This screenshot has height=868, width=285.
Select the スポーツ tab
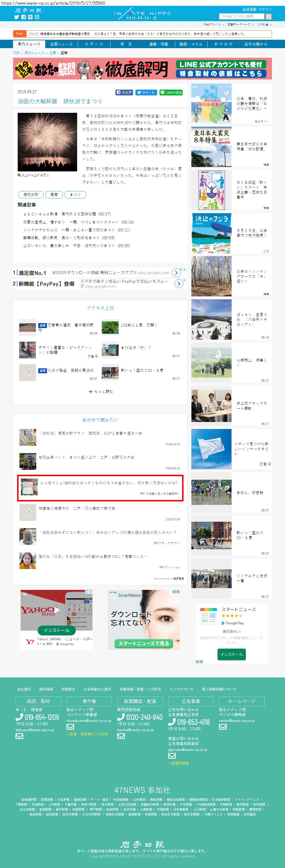pyautogui.click(x=94, y=44)
